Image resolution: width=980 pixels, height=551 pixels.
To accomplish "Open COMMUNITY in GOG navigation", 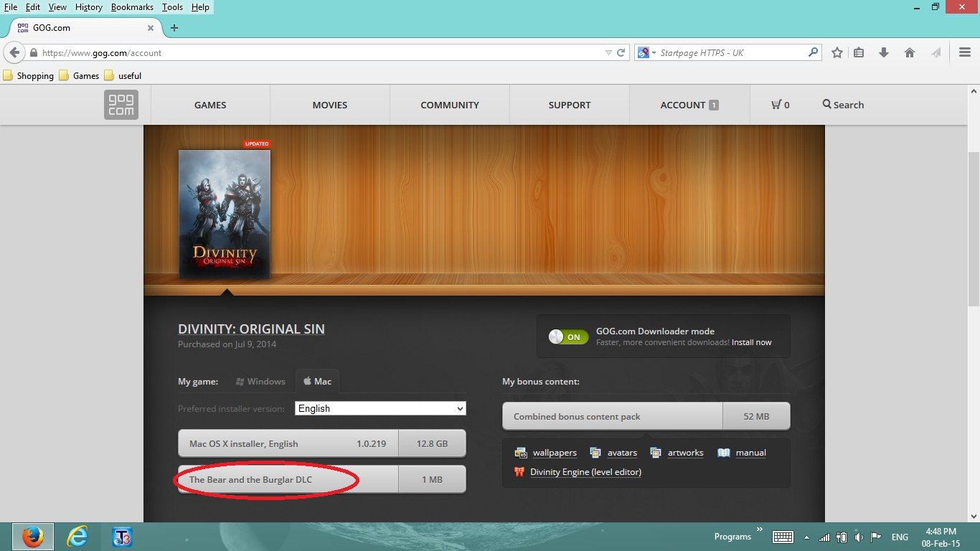I will pyautogui.click(x=450, y=105).
